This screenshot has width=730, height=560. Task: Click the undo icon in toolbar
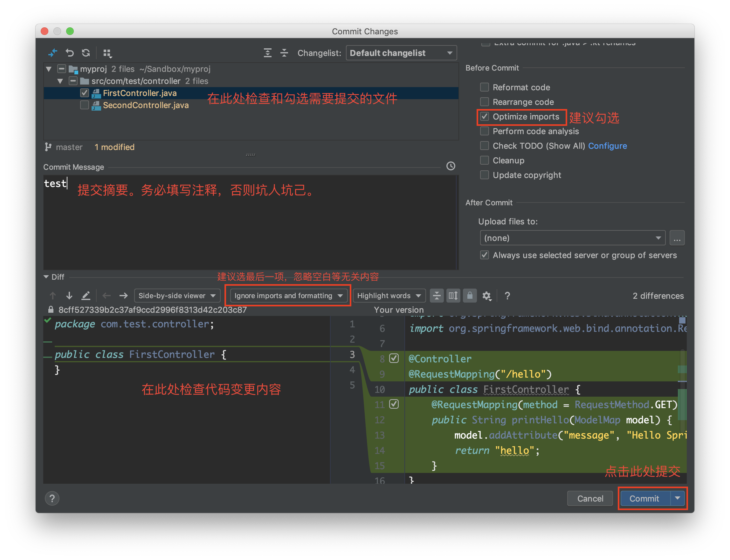(x=68, y=54)
